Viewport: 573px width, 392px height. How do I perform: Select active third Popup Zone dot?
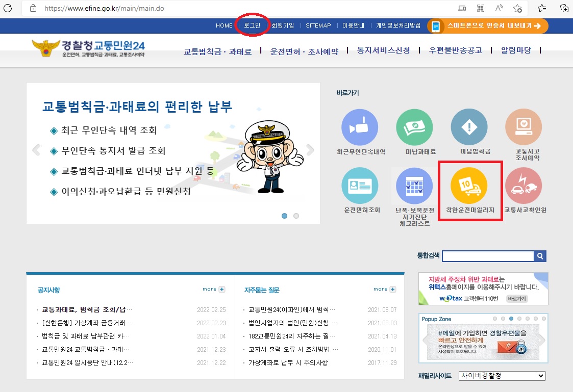coord(511,319)
